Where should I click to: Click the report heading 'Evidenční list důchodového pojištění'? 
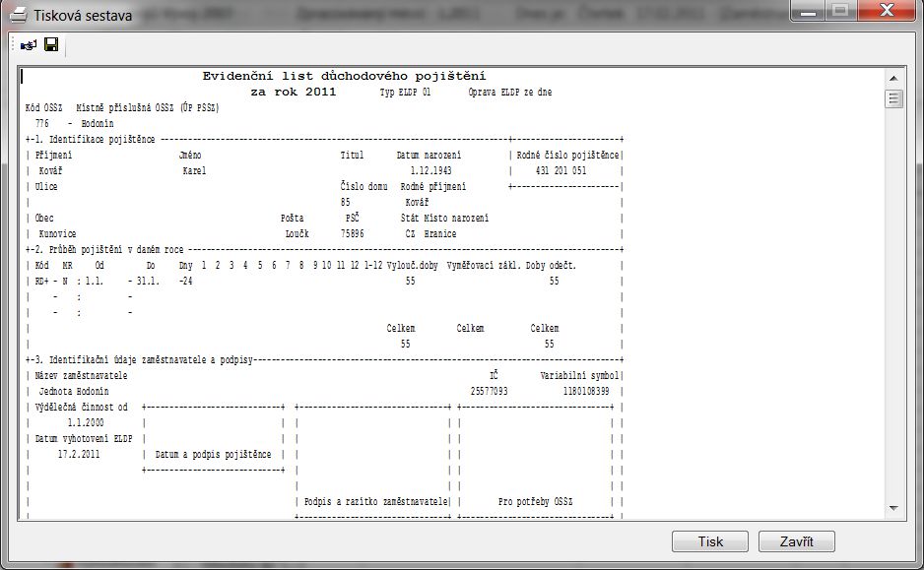point(344,76)
